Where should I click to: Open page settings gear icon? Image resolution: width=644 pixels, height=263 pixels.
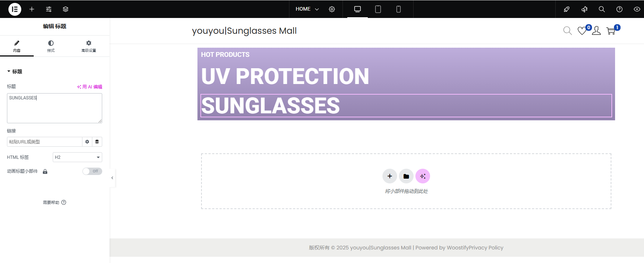(x=332, y=9)
